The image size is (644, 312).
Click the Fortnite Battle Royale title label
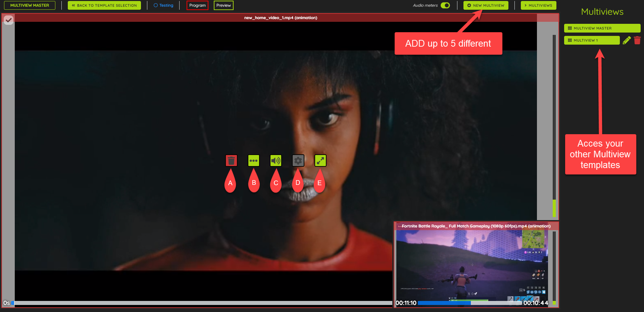[x=476, y=226]
